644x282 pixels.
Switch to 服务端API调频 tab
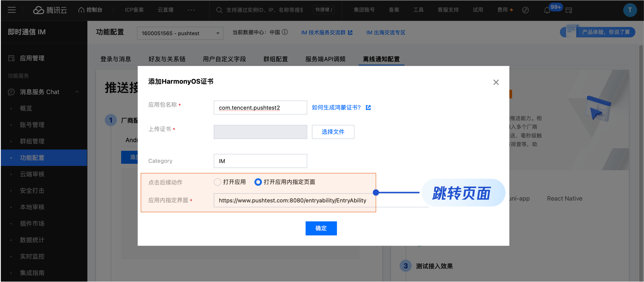[325, 59]
